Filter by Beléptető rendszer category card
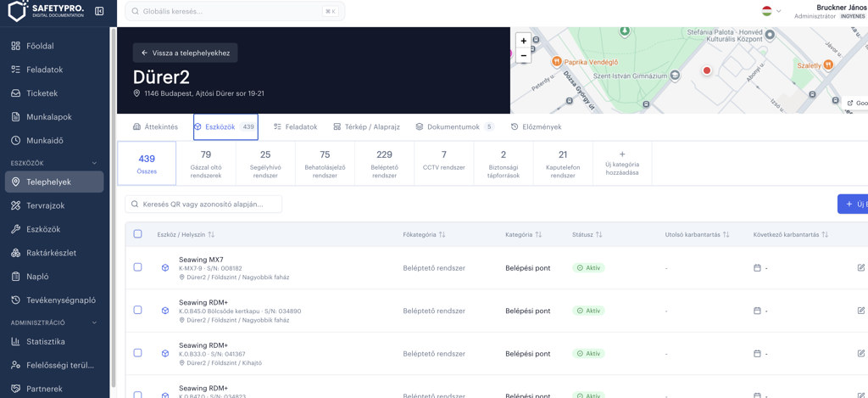The width and height of the screenshot is (868, 398). pos(384,163)
